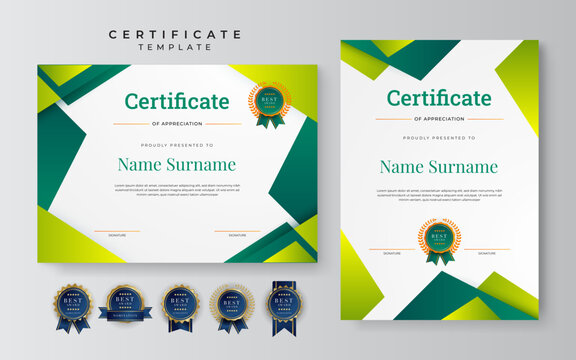This screenshot has width=576, height=360.
Task: Click "PROUDLY PRESENTED TO" on portrait certificate
Action: tap(439, 138)
